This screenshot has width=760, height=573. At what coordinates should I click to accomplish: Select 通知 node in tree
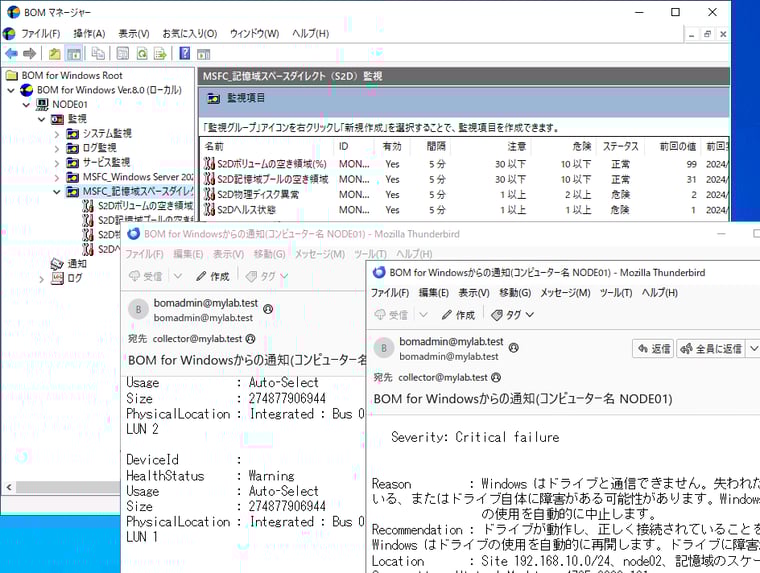pos(77,263)
